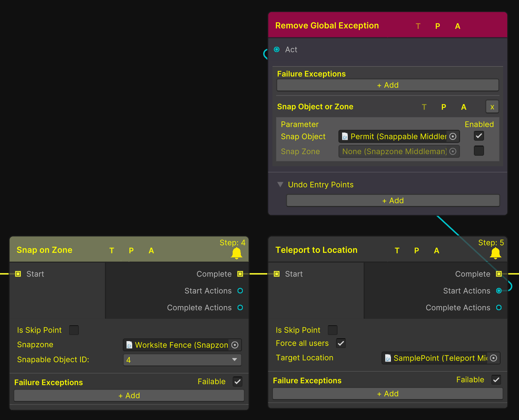Toggle Failable on Teleport to Location
This screenshot has height=420, width=519.
(496, 380)
